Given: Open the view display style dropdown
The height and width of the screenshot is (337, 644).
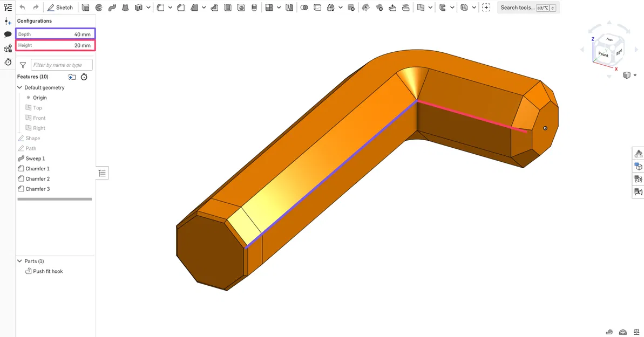Looking at the screenshot, I should click(635, 75).
